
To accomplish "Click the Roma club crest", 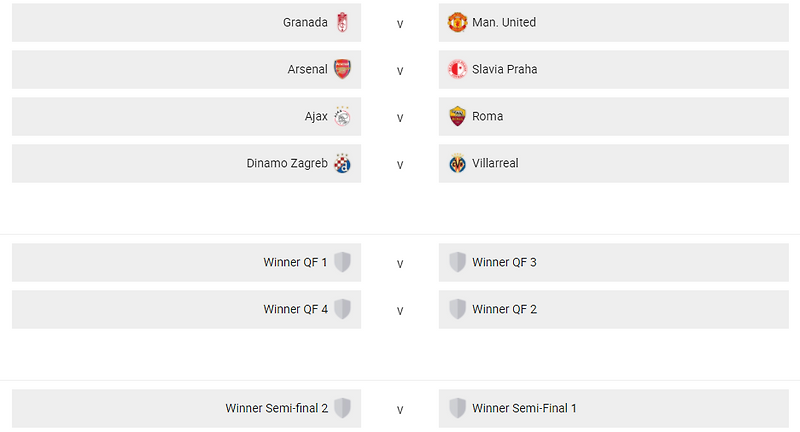I will point(457,116).
